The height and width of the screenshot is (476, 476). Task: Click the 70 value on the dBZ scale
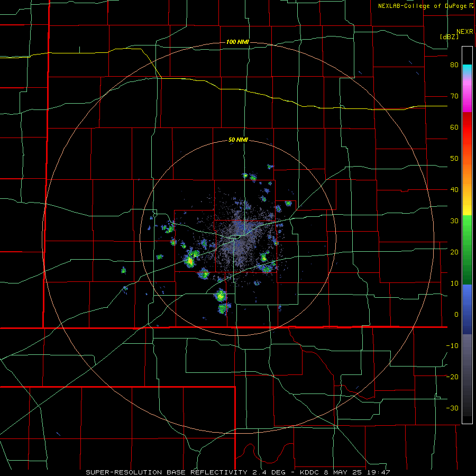tap(454, 96)
